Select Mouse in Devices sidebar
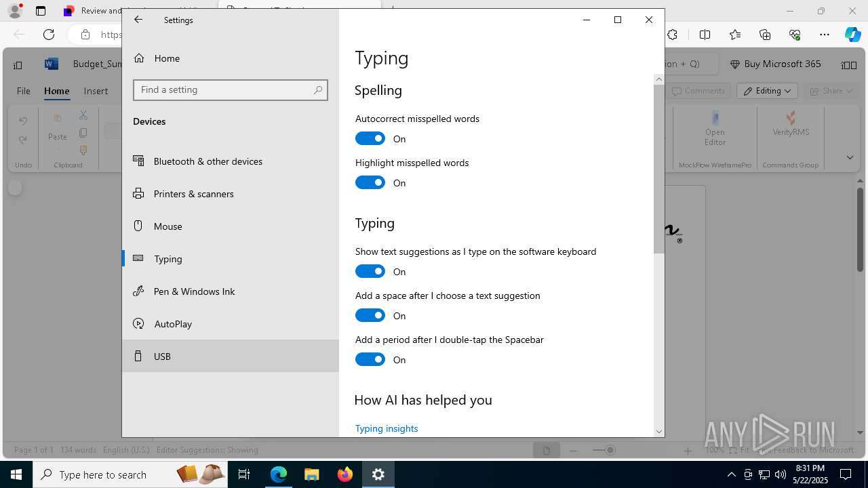The image size is (868, 488). click(231, 226)
